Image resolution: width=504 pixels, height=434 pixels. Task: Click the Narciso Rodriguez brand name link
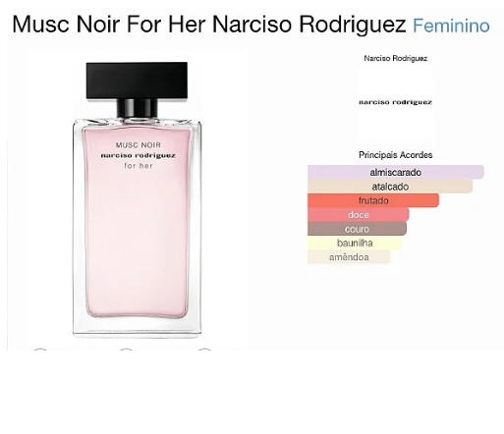pyautogui.click(x=395, y=58)
